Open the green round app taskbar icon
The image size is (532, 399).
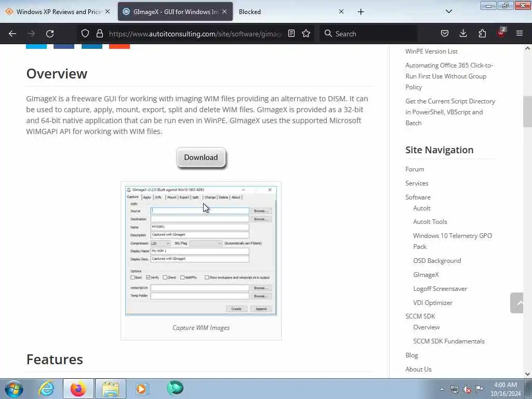coord(175,388)
